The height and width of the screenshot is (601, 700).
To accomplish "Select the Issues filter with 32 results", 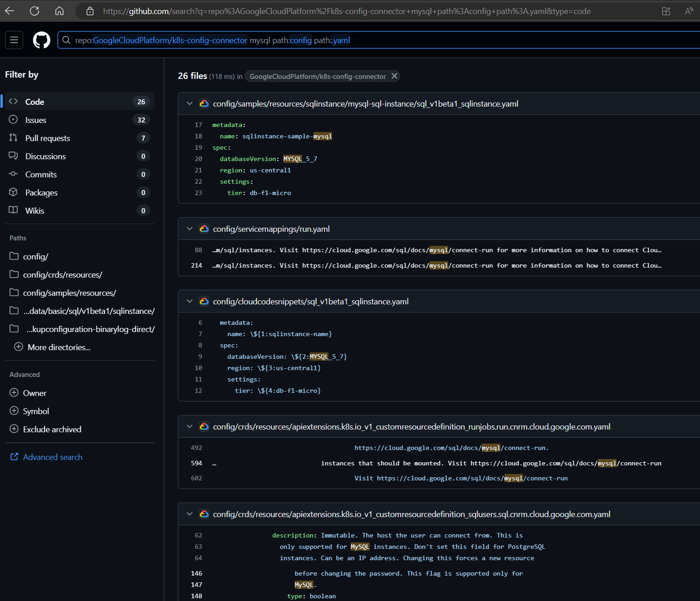I will [x=79, y=120].
